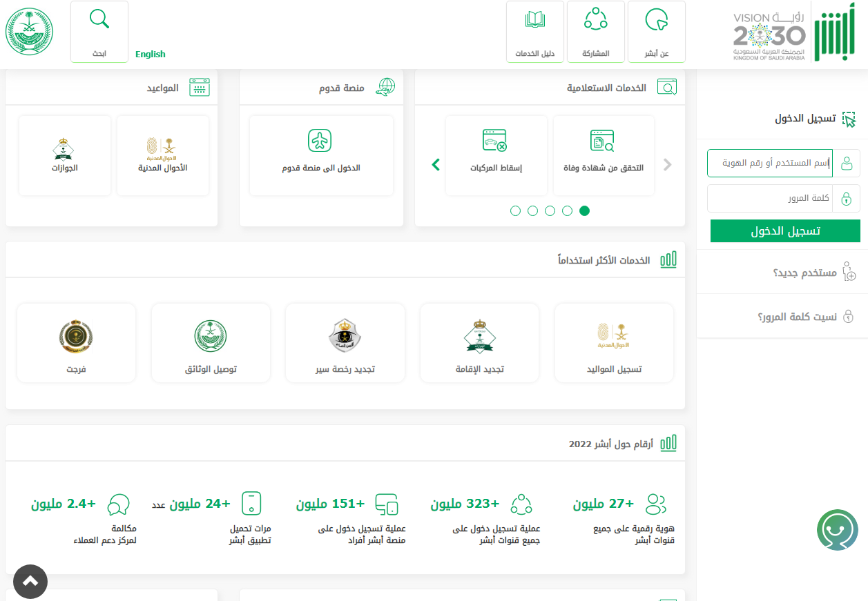Click the green left carousel arrow
Viewport: 868px width, 601px height.
[x=436, y=165]
